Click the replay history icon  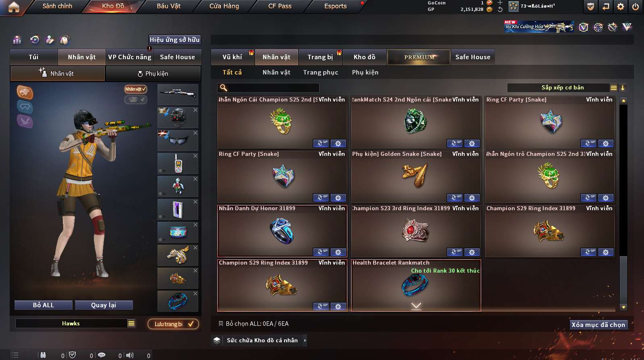click(x=35, y=39)
